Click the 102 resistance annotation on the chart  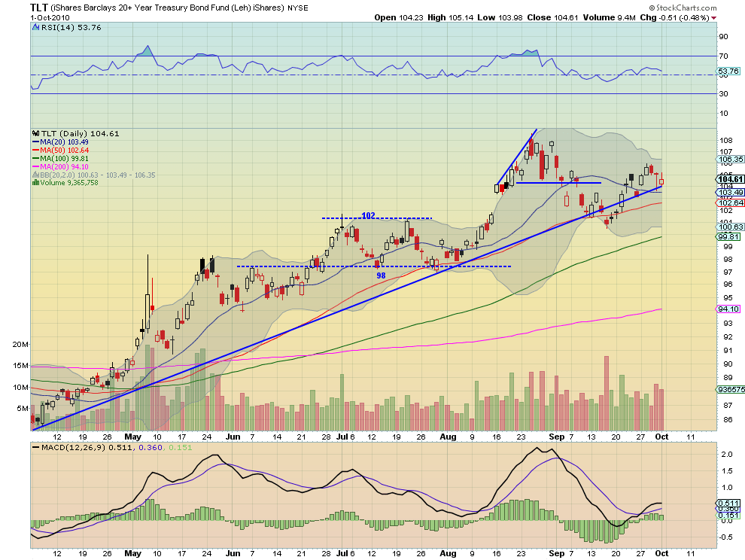[x=368, y=215]
